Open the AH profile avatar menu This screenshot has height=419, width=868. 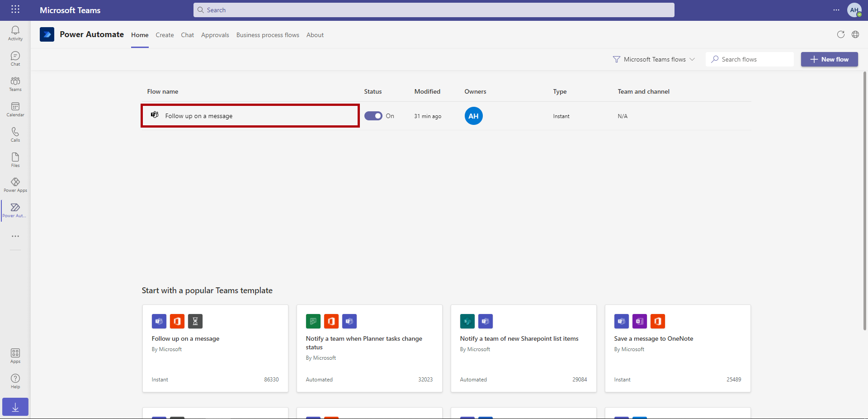(854, 10)
